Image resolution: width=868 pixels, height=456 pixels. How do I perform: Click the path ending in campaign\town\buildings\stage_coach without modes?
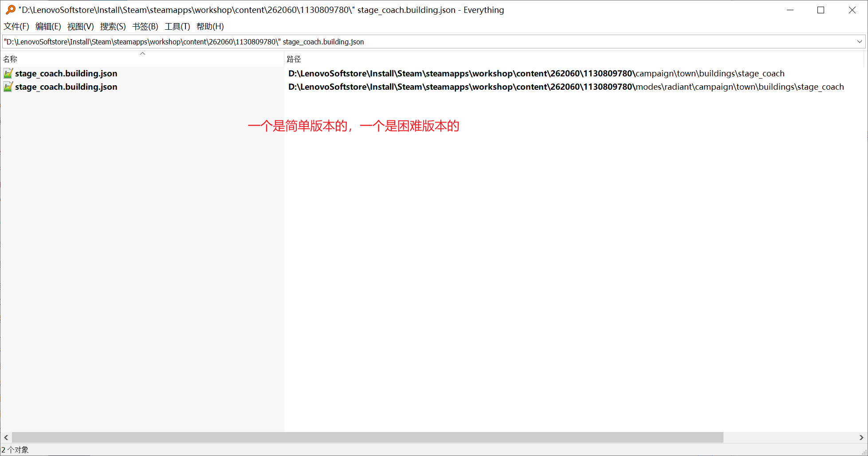tap(536, 74)
